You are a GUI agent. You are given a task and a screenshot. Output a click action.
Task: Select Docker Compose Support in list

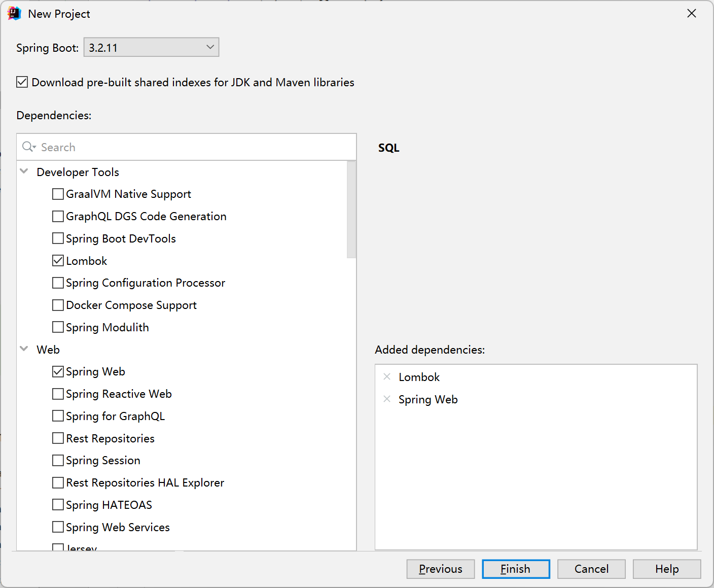click(131, 305)
